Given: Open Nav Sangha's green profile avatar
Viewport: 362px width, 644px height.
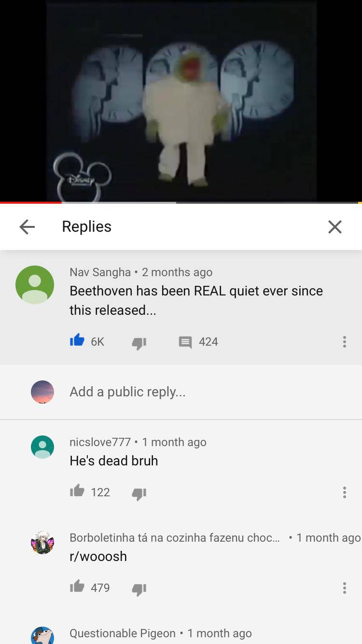Looking at the screenshot, I should click(x=35, y=285).
